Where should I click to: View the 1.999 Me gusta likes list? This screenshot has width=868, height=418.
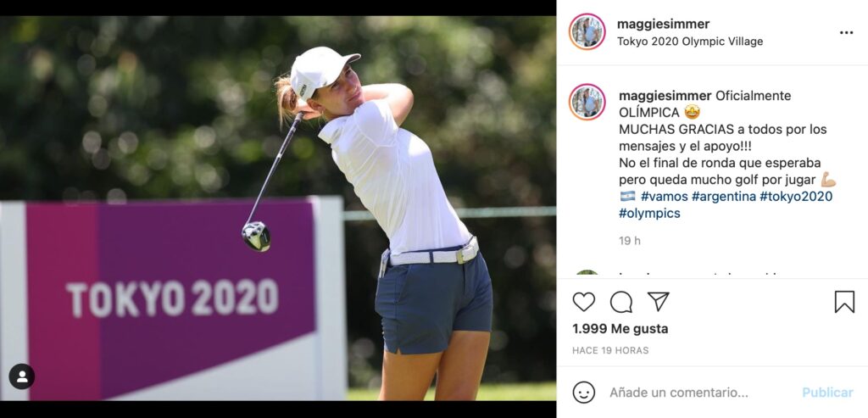[620, 329]
